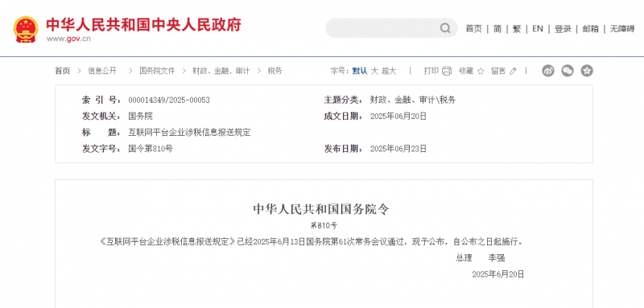Click the favorites star outline icon
The width and height of the screenshot is (644, 308).
(x=481, y=71)
